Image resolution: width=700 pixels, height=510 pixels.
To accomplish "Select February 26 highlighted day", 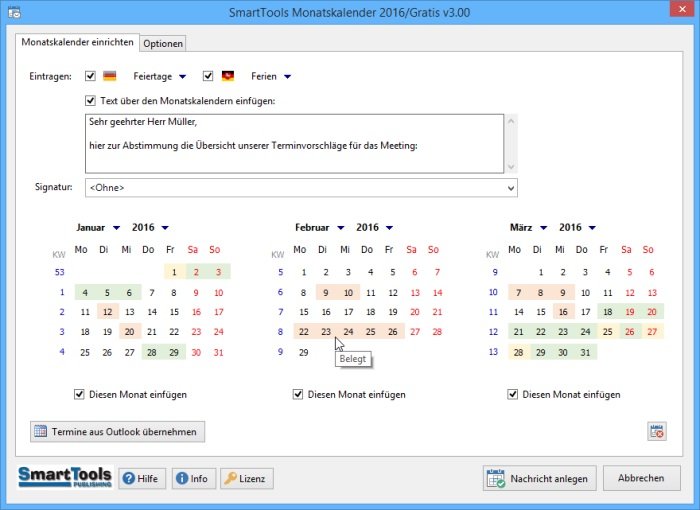I will [x=393, y=332].
